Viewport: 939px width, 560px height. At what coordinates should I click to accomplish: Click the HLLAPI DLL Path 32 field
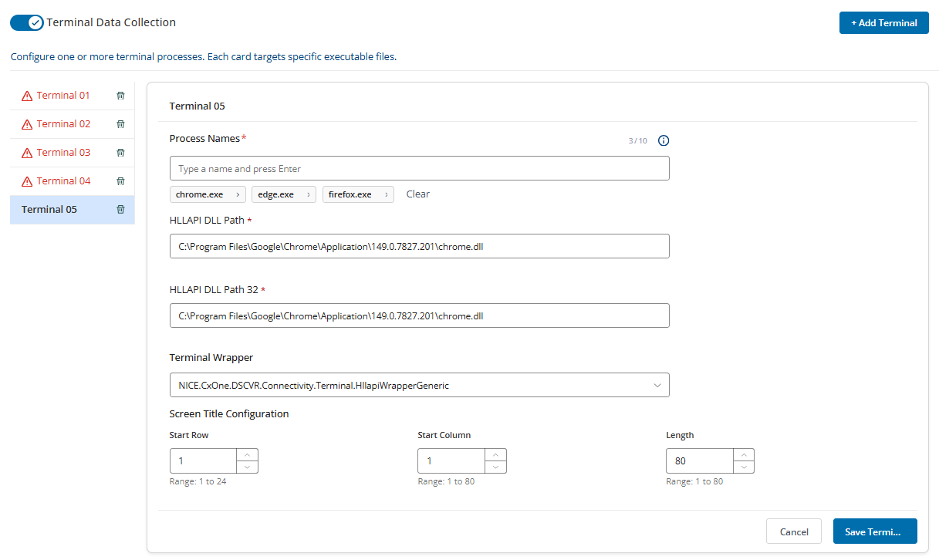pos(419,315)
